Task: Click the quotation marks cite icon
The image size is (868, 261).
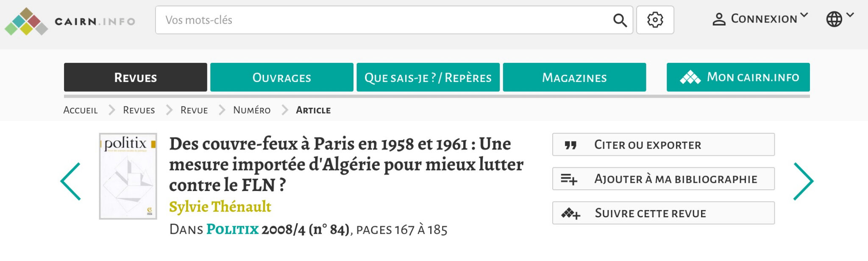Action: click(x=570, y=145)
